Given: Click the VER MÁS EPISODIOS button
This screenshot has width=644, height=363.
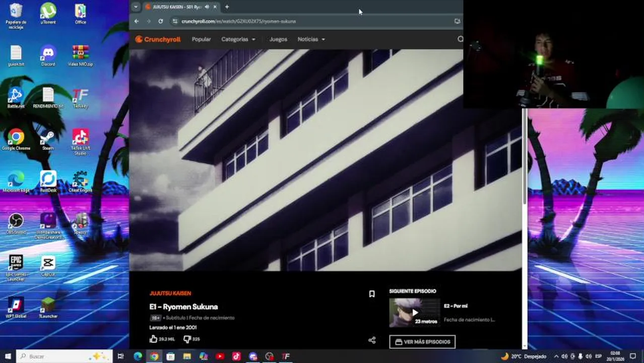Looking at the screenshot, I should click(x=422, y=342).
